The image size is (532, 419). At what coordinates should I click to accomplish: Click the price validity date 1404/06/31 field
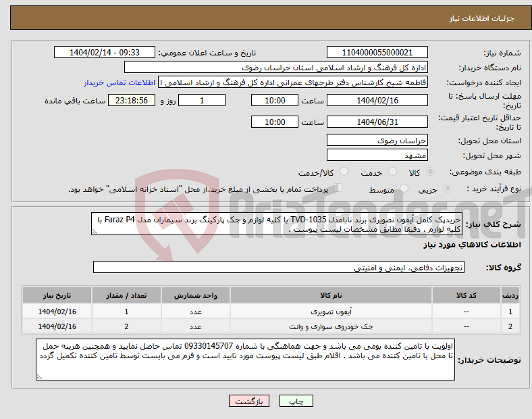[377, 122]
